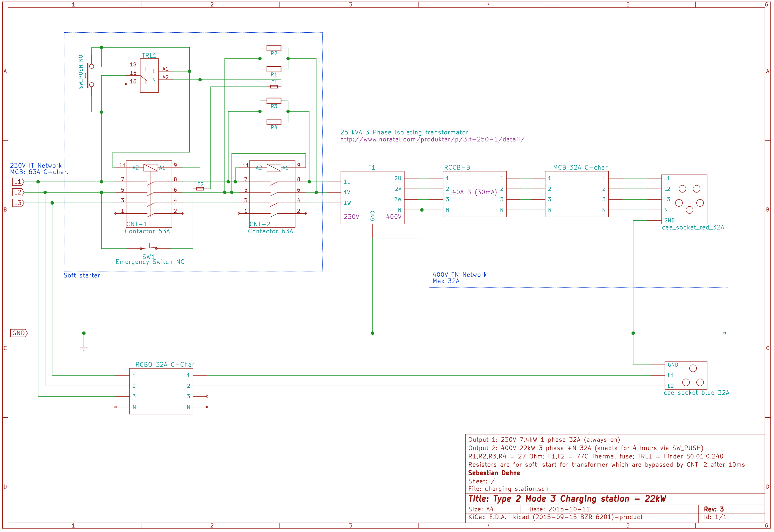The width and height of the screenshot is (774, 532).
Task: Click 'Sebastian Dehne' author text
Action: coord(494,473)
